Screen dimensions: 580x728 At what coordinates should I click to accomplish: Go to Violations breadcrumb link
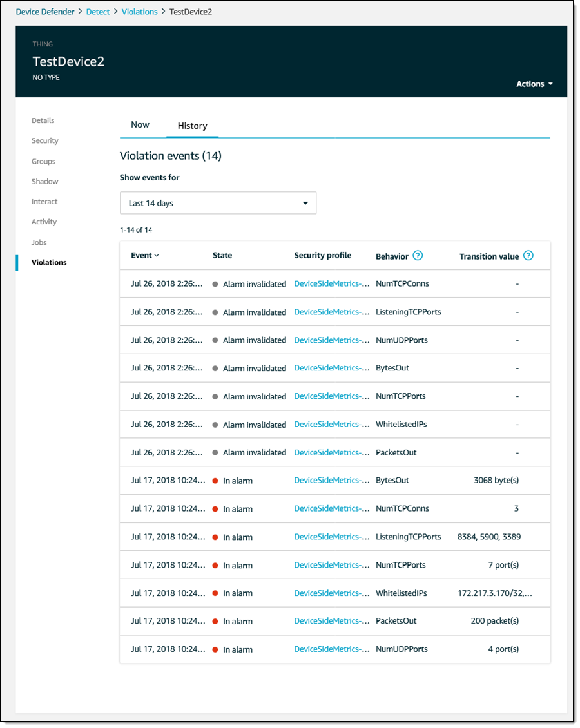click(139, 12)
